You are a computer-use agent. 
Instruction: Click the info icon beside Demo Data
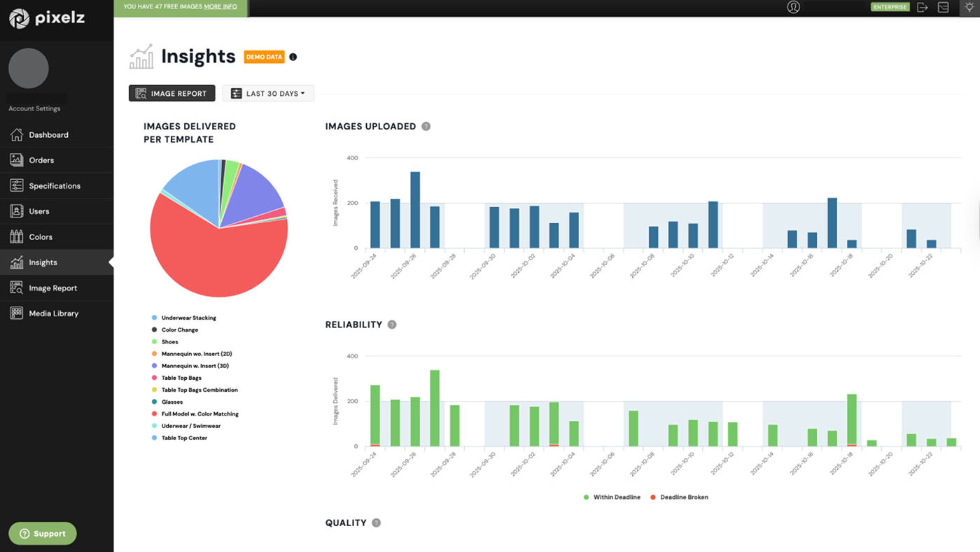click(x=293, y=57)
